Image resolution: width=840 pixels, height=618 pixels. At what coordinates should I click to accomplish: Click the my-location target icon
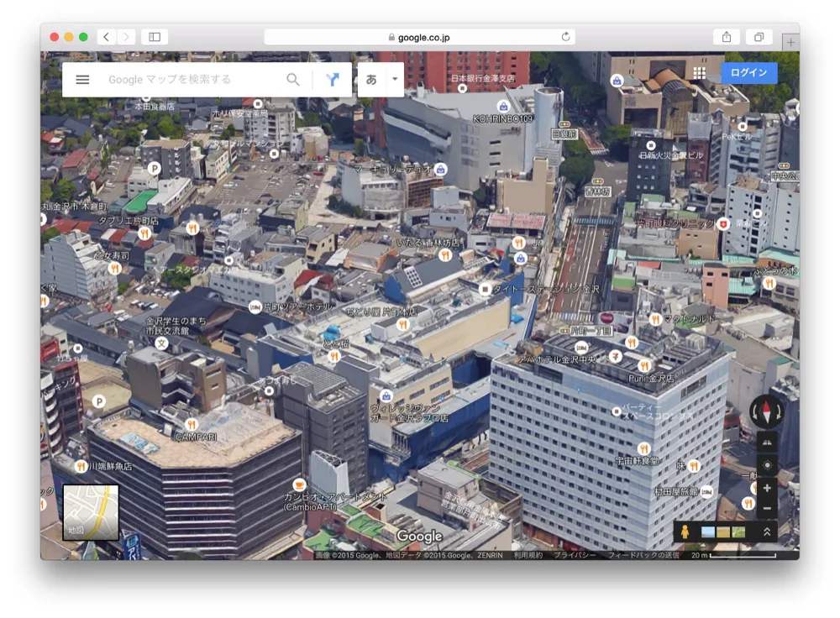(x=769, y=463)
